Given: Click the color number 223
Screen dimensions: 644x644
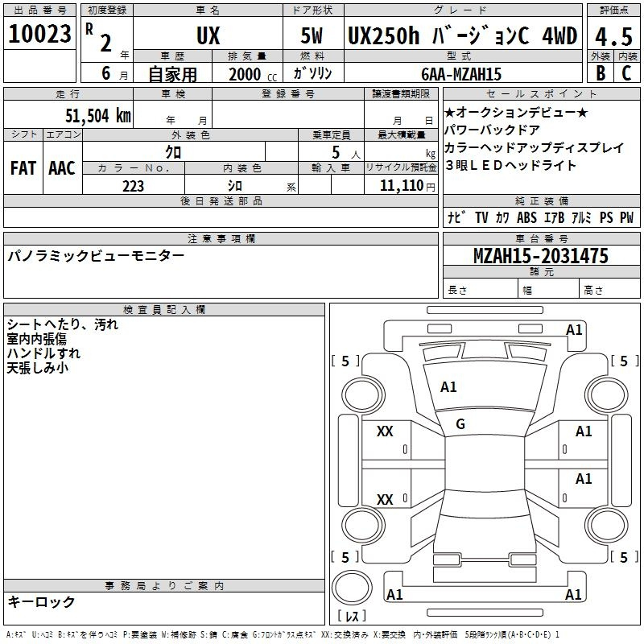Looking at the screenshot, I should click(133, 186).
